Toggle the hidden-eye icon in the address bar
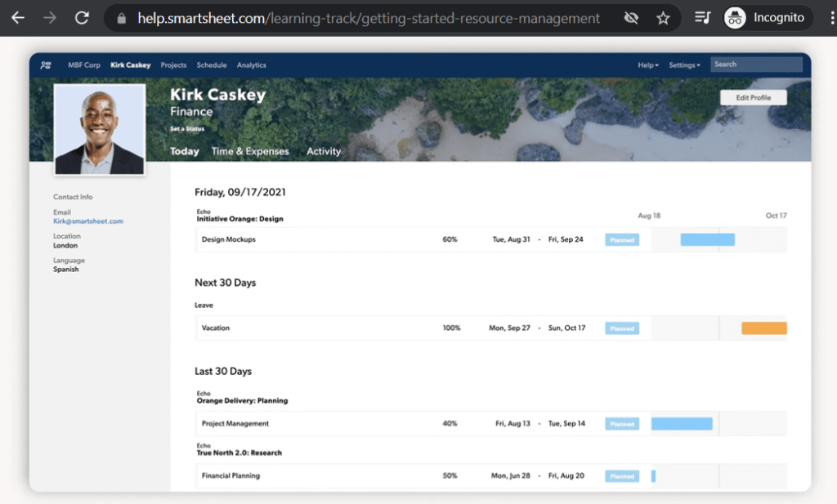837x504 pixels. (x=631, y=16)
